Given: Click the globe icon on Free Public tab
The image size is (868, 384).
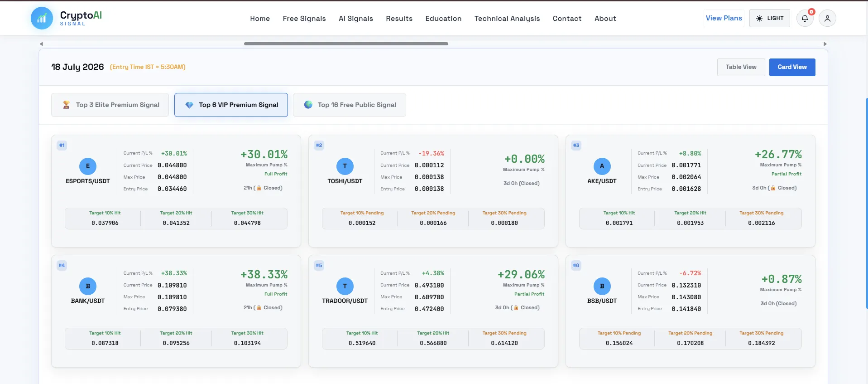Looking at the screenshot, I should [x=308, y=105].
